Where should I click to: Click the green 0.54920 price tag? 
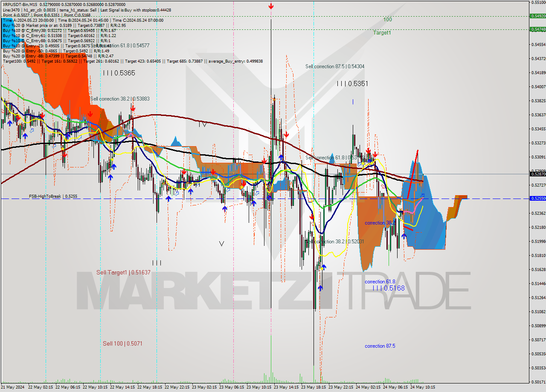pyautogui.click(x=537, y=16)
